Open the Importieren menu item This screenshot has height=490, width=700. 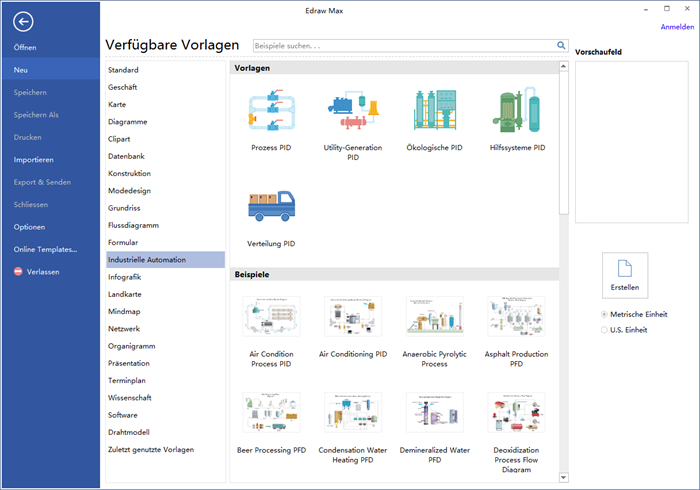(x=34, y=160)
